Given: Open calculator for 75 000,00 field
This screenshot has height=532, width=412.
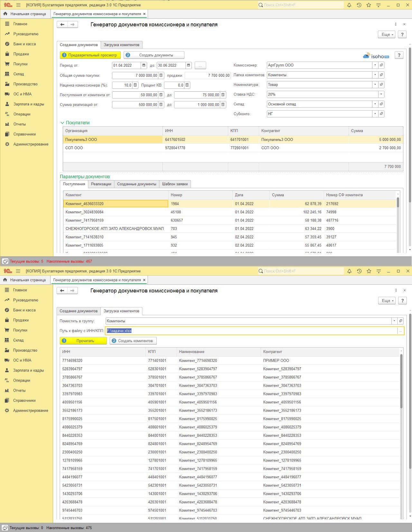Looking at the screenshot, I should pos(223,95).
